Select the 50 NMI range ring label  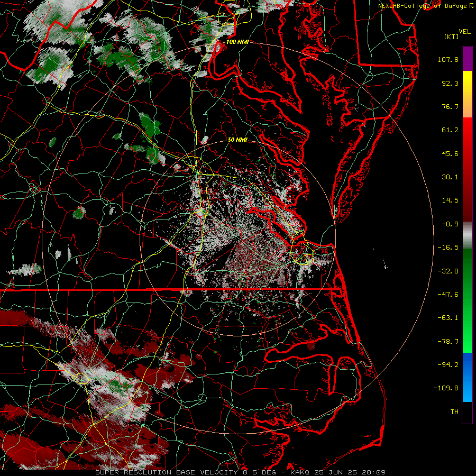(237, 140)
